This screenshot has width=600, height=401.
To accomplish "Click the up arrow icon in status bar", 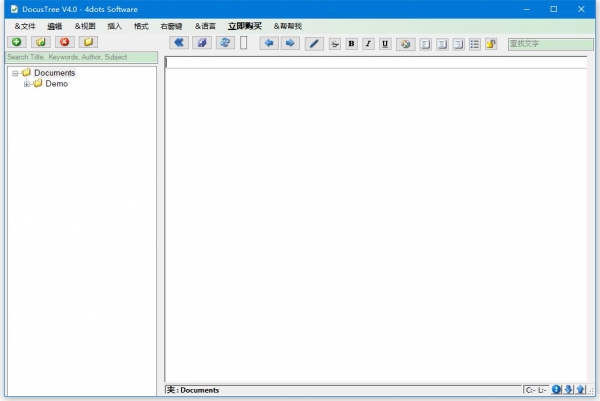I will click(579, 390).
